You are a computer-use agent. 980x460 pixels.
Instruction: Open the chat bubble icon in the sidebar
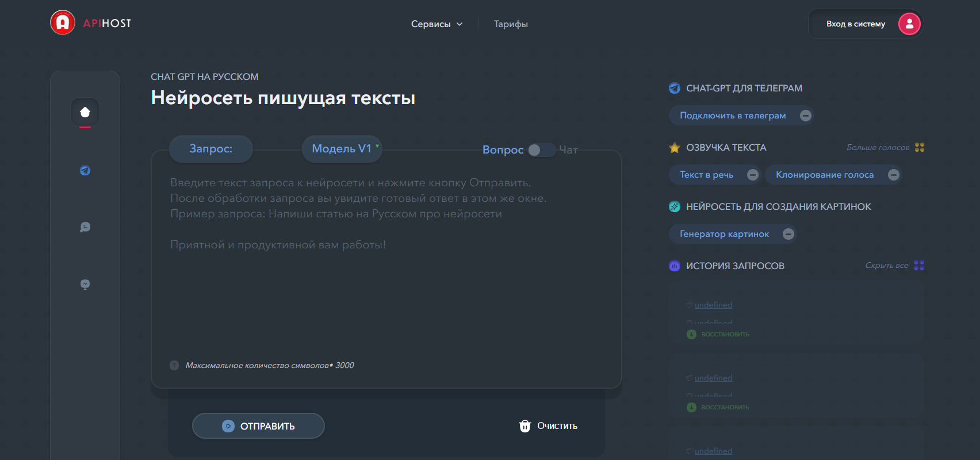(x=85, y=227)
